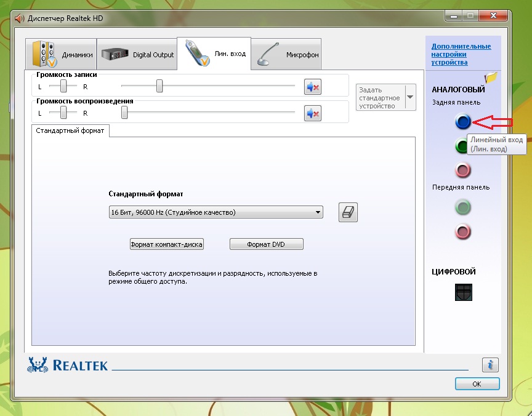
Task: Open Дополнительные настройки устройства link
Action: (461, 54)
